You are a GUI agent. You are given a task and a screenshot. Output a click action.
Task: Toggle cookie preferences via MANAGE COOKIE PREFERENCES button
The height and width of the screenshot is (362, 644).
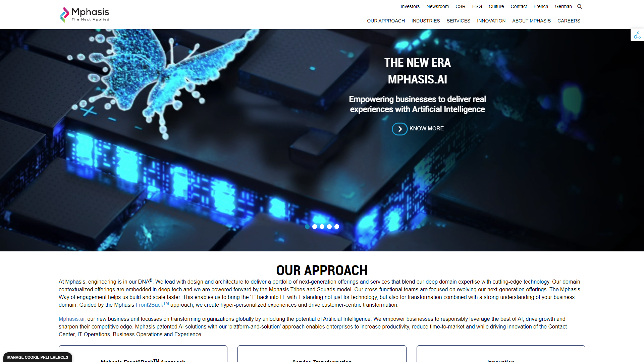point(38,357)
